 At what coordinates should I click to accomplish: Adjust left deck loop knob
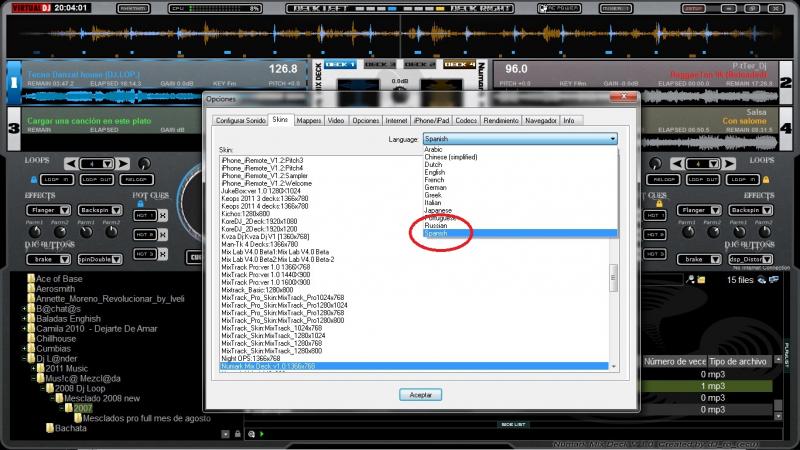(144, 163)
